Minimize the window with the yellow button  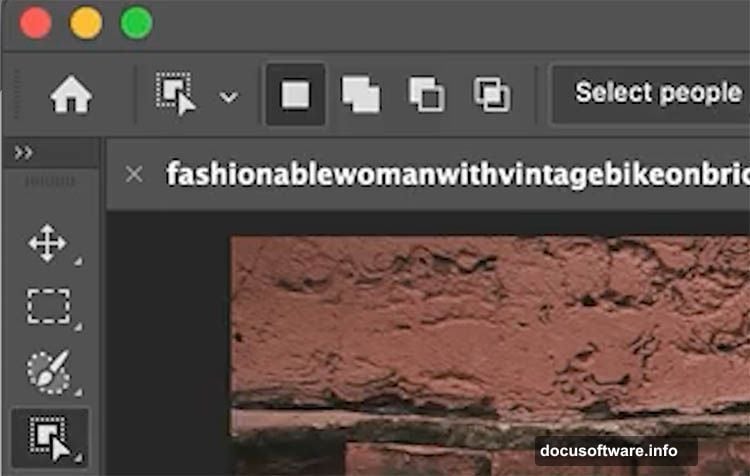(x=86, y=23)
